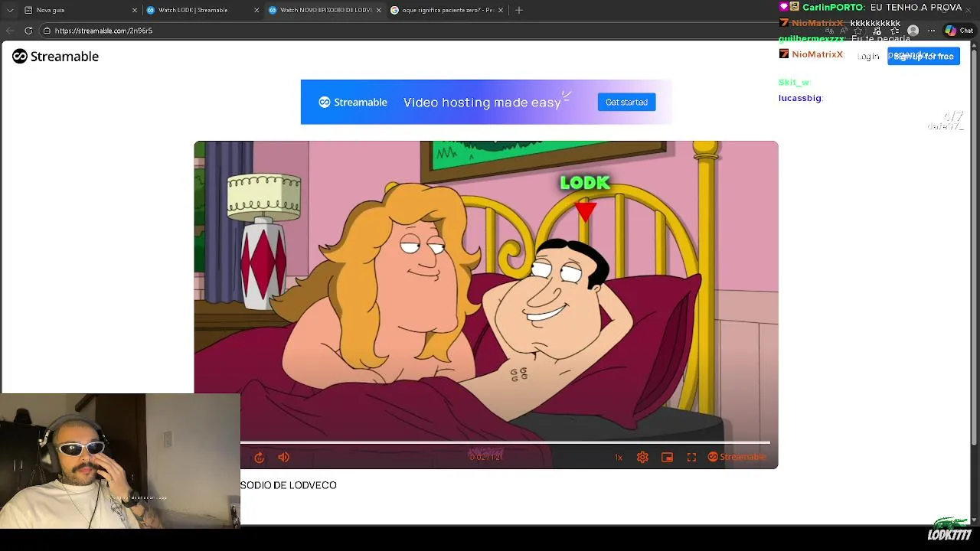Click the read aloud icon
Viewport: 980px width, 551px height.
tap(844, 31)
